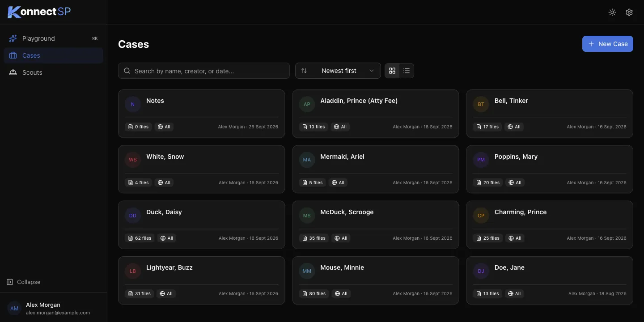Click the search magnifier icon

(127, 71)
